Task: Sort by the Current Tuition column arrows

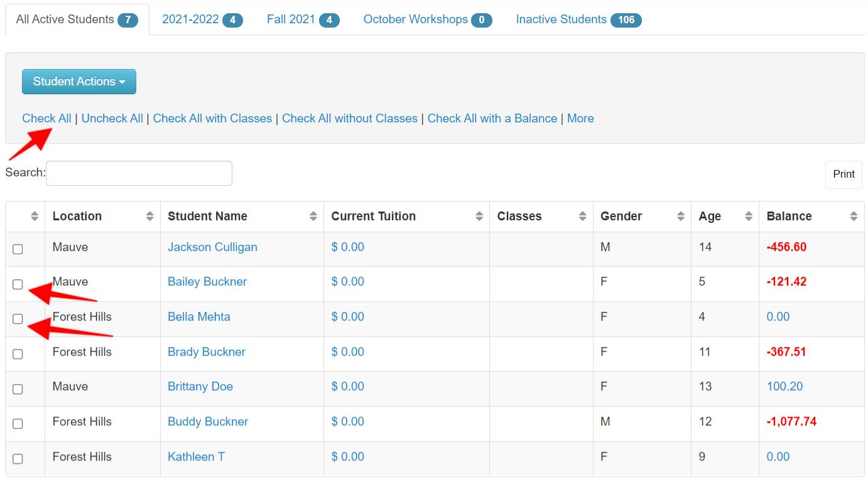Action: (479, 216)
